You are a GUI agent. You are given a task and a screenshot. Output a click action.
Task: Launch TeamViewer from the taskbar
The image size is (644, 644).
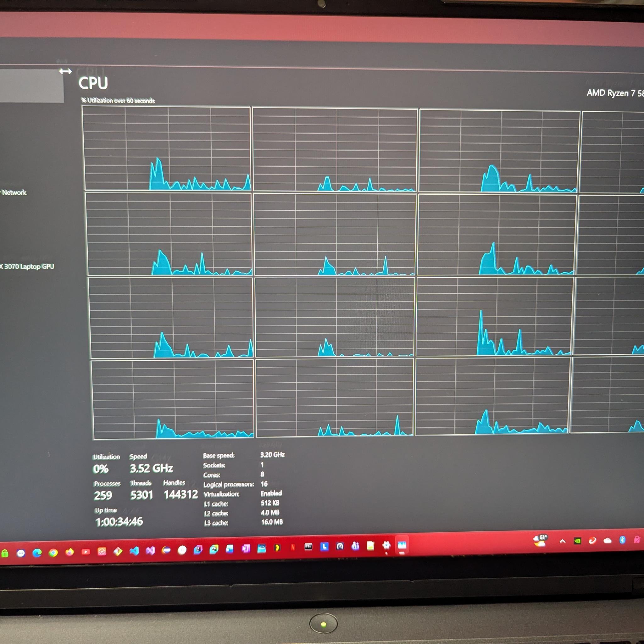click(21, 553)
